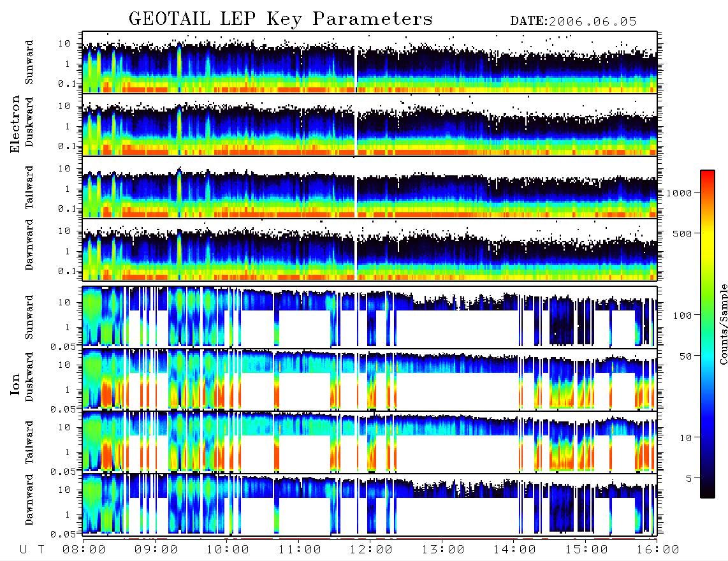
Task: Click the Ion Dawnward panel label
Action: click(x=29, y=500)
